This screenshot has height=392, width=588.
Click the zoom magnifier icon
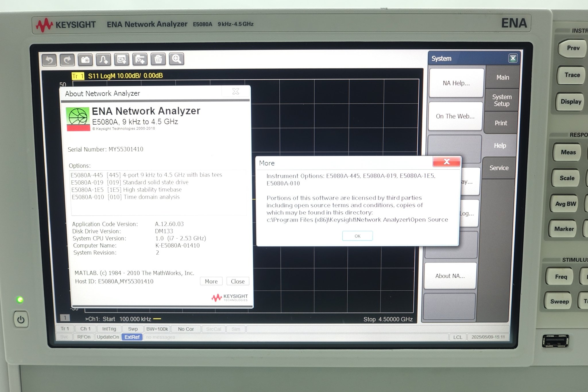[x=177, y=59]
